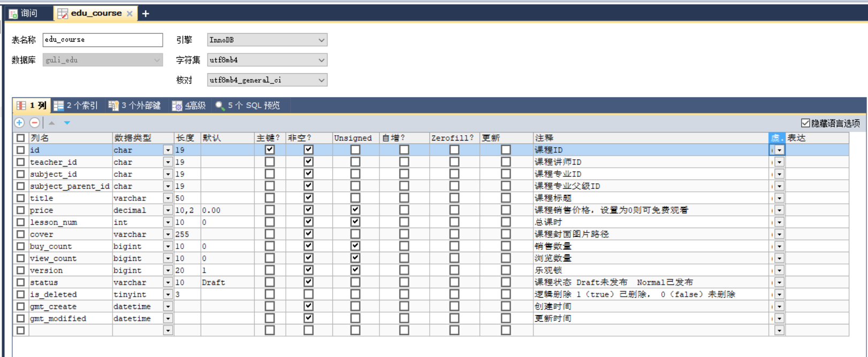Click the 数据类型 column header
The height and width of the screenshot is (357, 868).
point(143,138)
